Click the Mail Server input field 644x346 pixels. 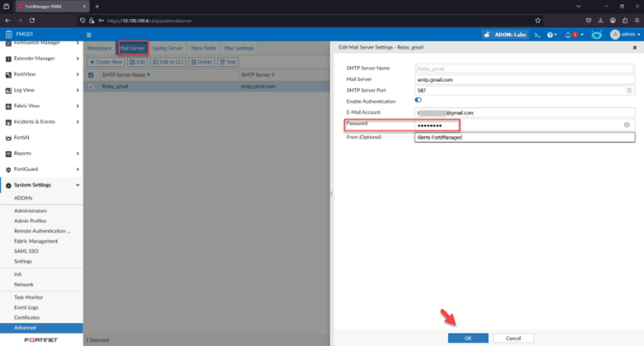[524, 80]
